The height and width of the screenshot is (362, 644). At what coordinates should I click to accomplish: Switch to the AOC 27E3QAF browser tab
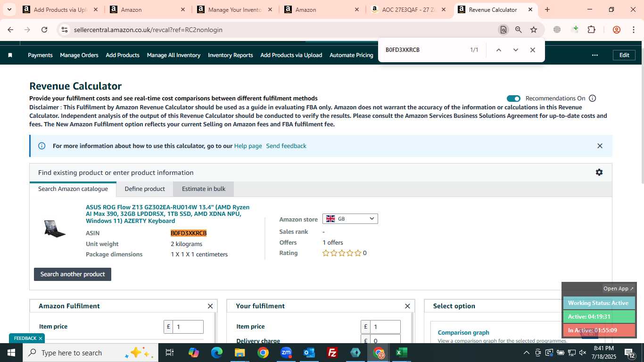tap(408, 9)
